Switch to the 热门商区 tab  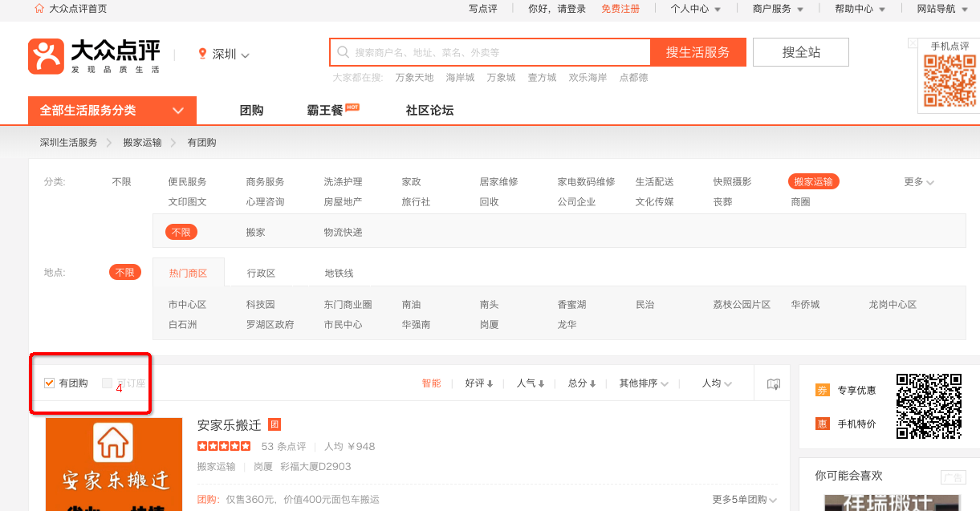(188, 273)
